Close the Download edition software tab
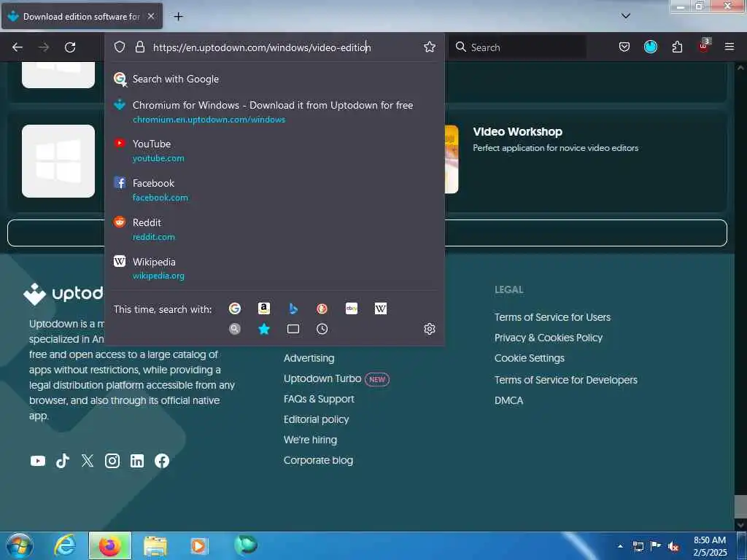 [x=150, y=16]
